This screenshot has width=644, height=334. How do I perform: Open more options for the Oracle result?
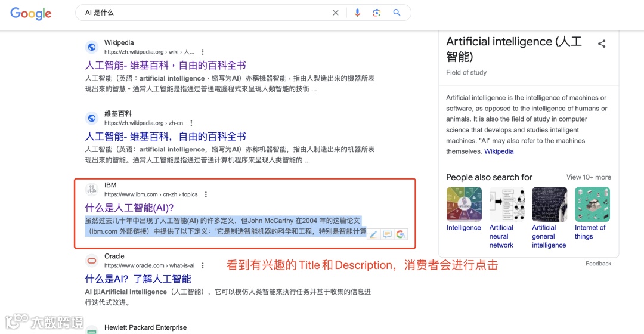point(203,265)
